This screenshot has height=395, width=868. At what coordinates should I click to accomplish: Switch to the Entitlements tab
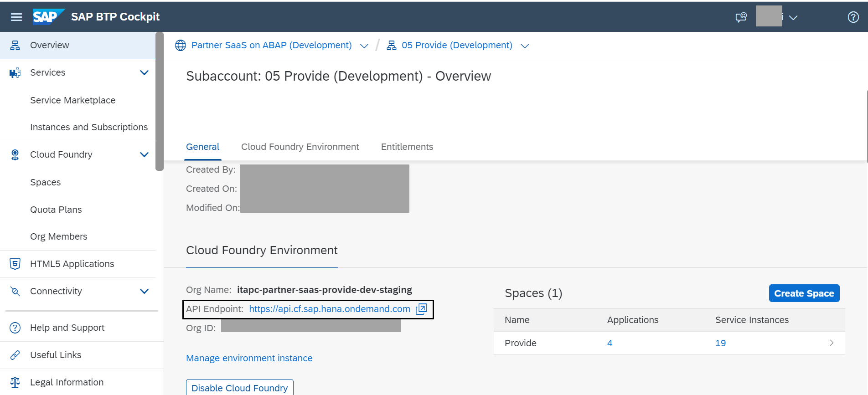coord(407,147)
